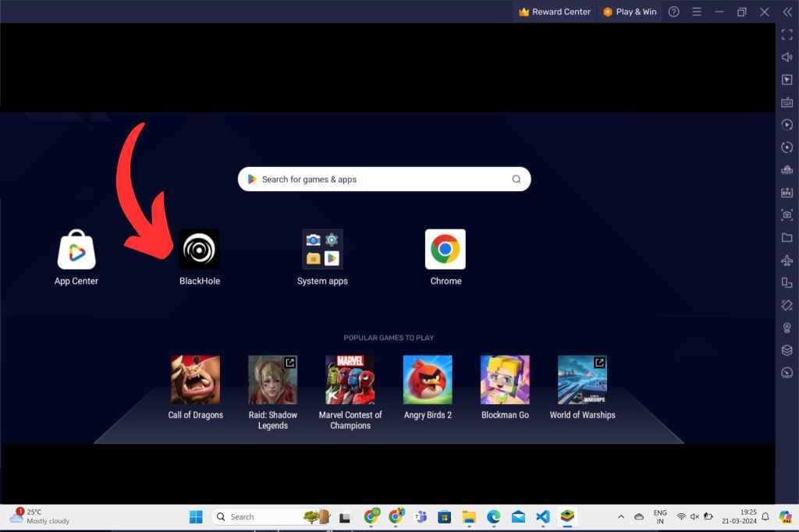Open Chrome in BlueStacks home screen
Viewport: 799px width, 532px height.
tap(446, 250)
